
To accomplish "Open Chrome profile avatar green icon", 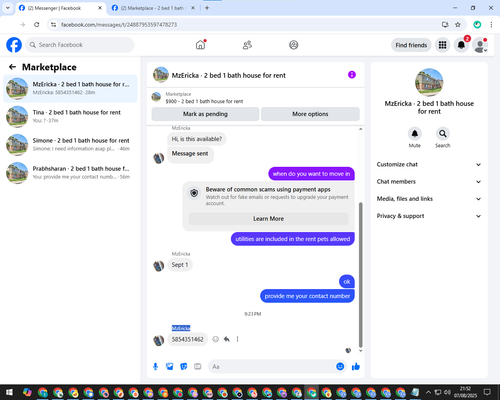I will coord(477,25).
